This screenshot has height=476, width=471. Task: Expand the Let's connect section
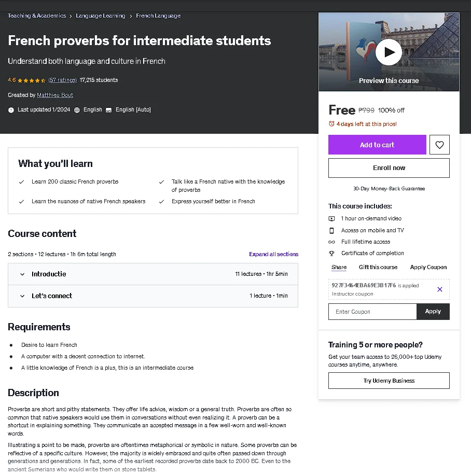(x=153, y=296)
